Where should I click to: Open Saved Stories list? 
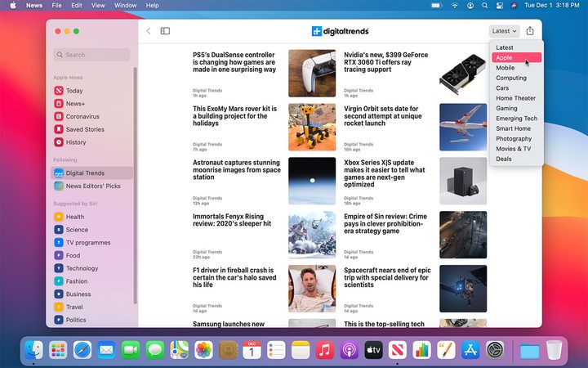[x=92, y=129]
